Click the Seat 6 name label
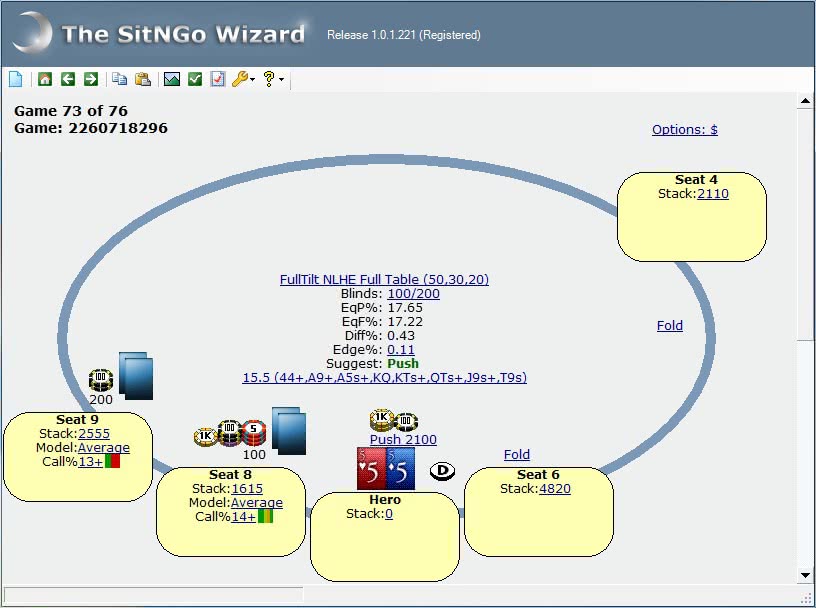Screen dimensions: 816x608 click(x=538, y=475)
